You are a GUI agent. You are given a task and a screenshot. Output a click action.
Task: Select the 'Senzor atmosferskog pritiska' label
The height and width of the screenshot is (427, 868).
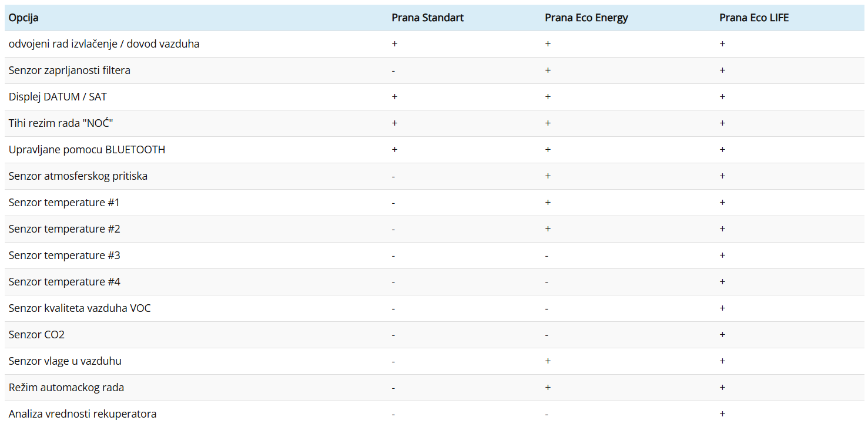(x=78, y=176)
